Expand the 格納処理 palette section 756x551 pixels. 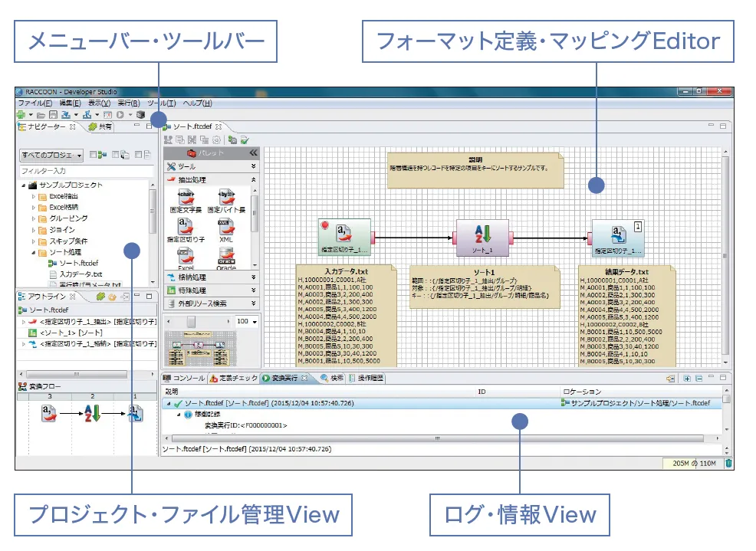click(x=212, y=277)
